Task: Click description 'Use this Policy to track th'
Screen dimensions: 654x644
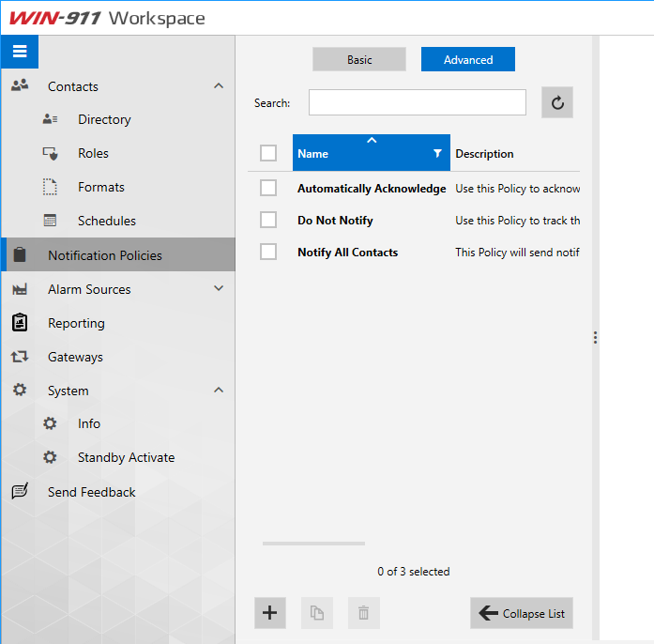Action: [x=517, y=221]
